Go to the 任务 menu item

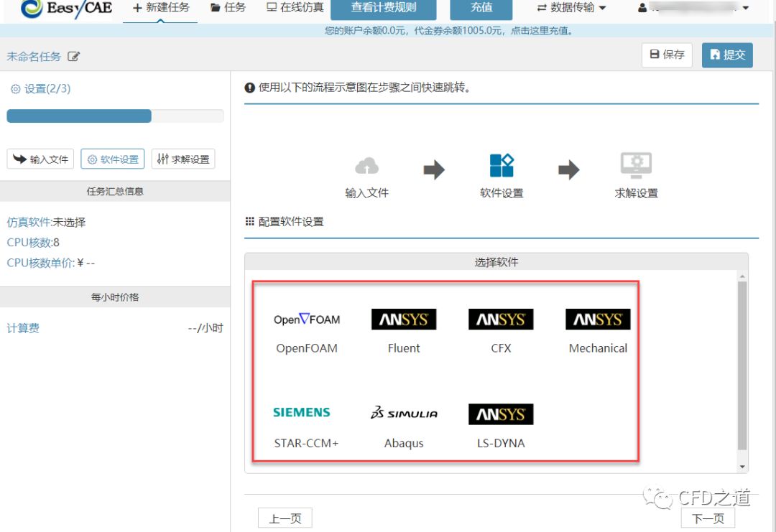pos(228,8)
